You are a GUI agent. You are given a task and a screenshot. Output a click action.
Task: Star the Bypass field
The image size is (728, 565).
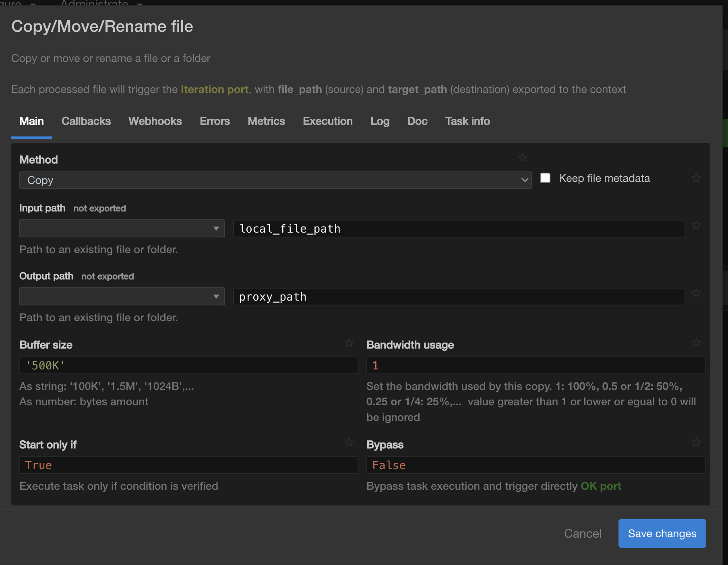(696, 443)
